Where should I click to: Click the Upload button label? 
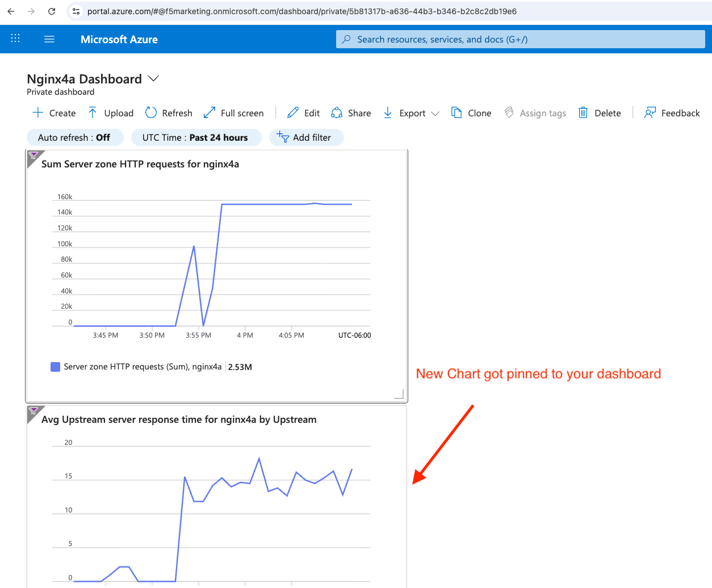[119, 113]
